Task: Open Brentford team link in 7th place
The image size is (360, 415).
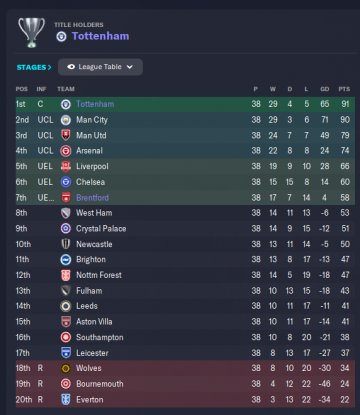Action: click(x=92, y=198)
